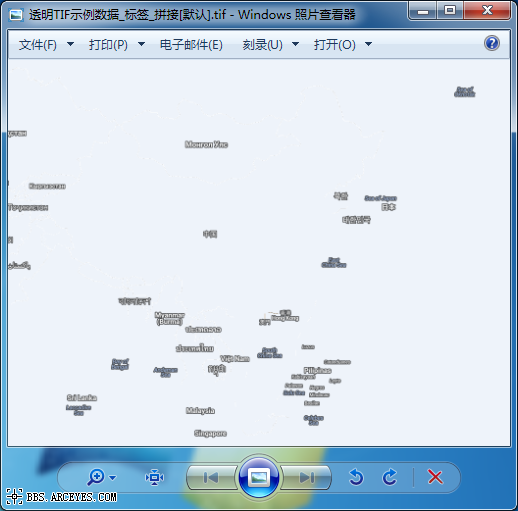Go to the next photo
The image size is (518, 511).
tap(306, 478)
